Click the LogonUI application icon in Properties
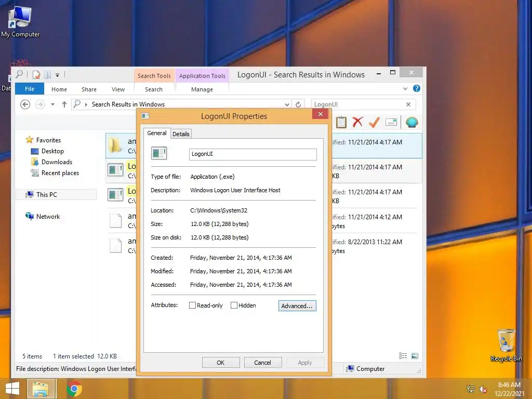Screen dimensions: 532x399 [159, 153]
